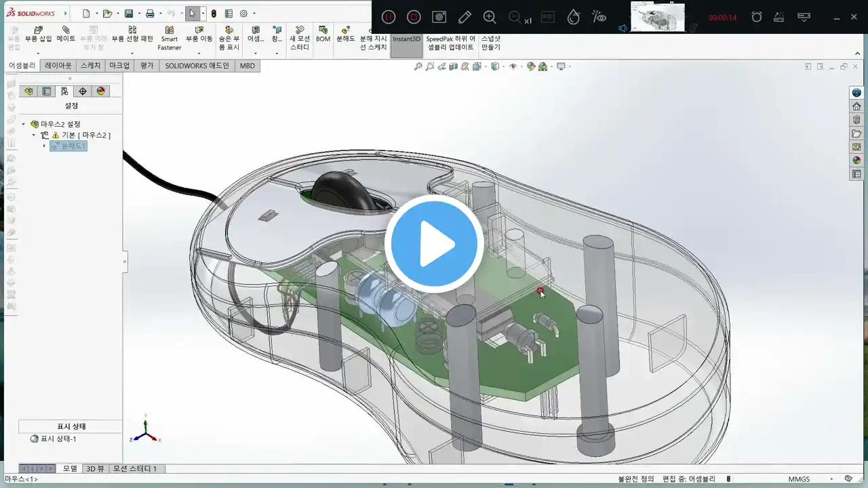Open dropdown under 부품 삽입

tap(39, 53)
